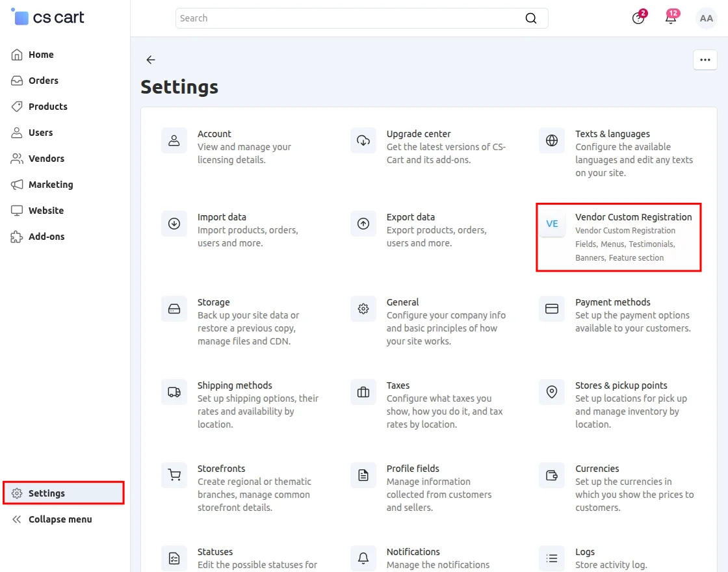Click the Payment methods card icon

(x=552, y=309)
